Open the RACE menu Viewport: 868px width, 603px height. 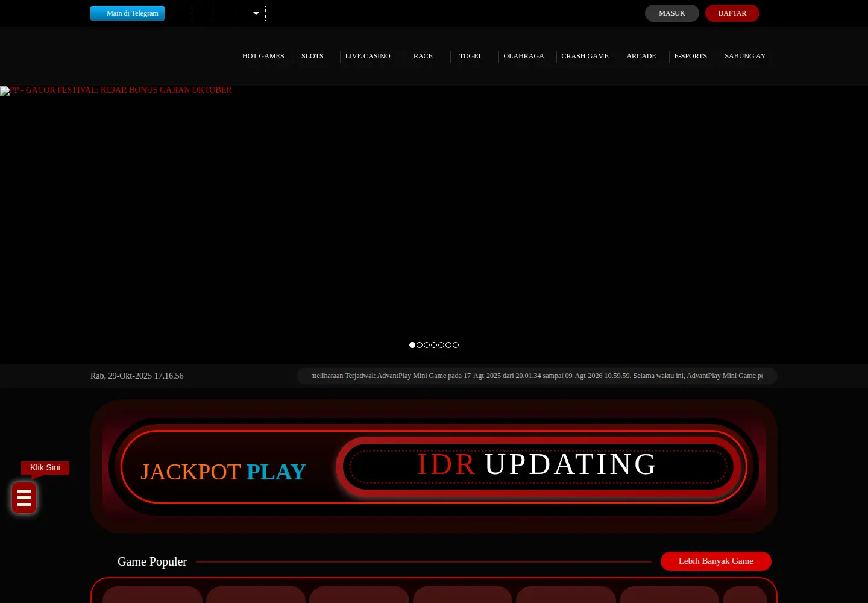pos(423,56)
